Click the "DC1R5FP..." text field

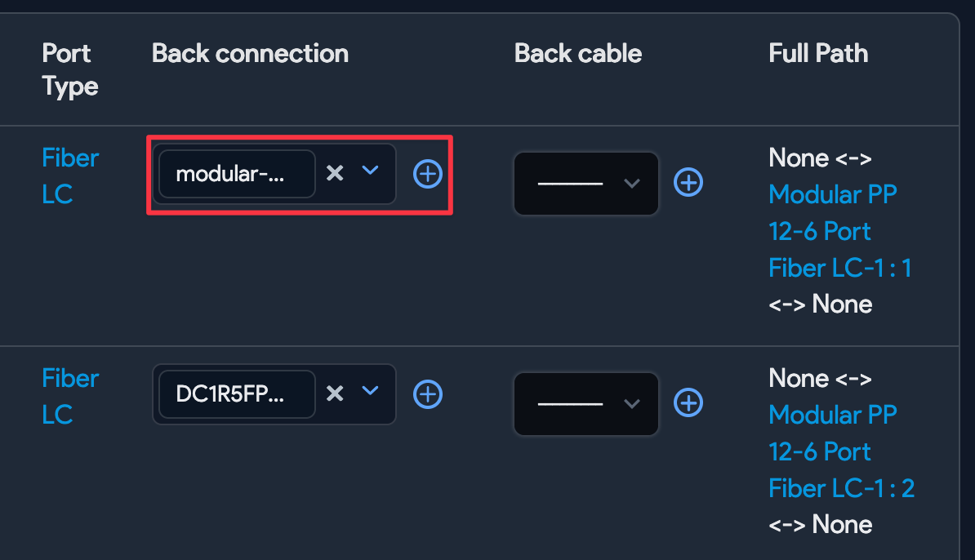pyautogui.click(x=235, y=394)
